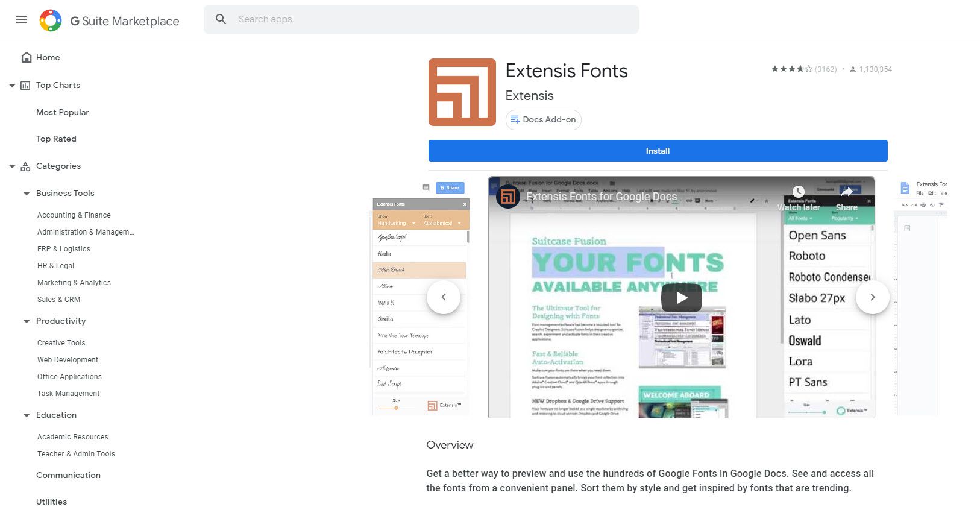Click the Extensis Fonts title text
This screenshot has height=507, width=980.
[x=567, y=71]
